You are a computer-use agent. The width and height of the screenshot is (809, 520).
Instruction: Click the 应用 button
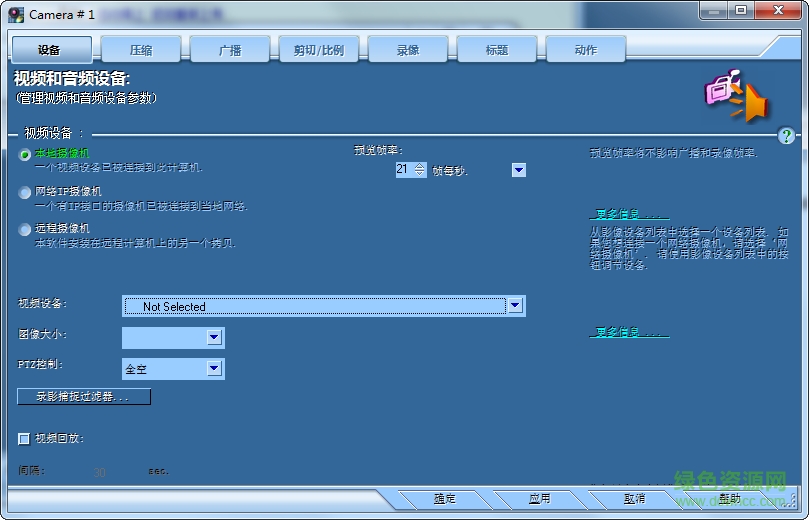pos(540,499)
